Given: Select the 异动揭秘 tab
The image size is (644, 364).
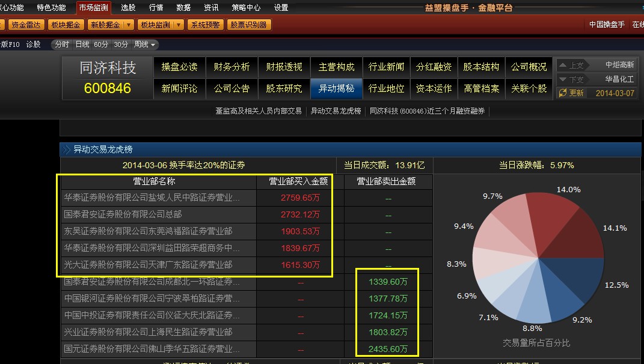Looking at the screenshot, I should [x=336, y=89].
